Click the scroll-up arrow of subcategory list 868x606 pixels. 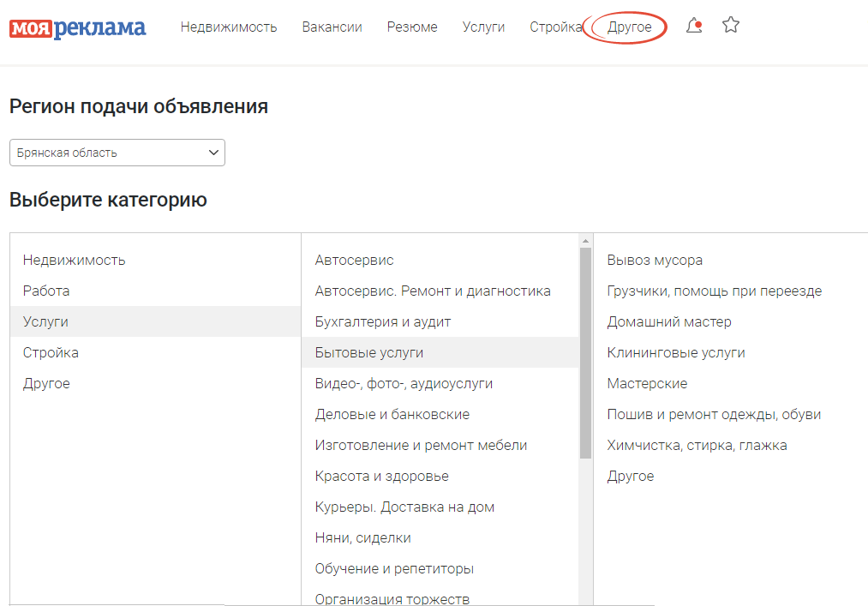click(x=585, y=241)
